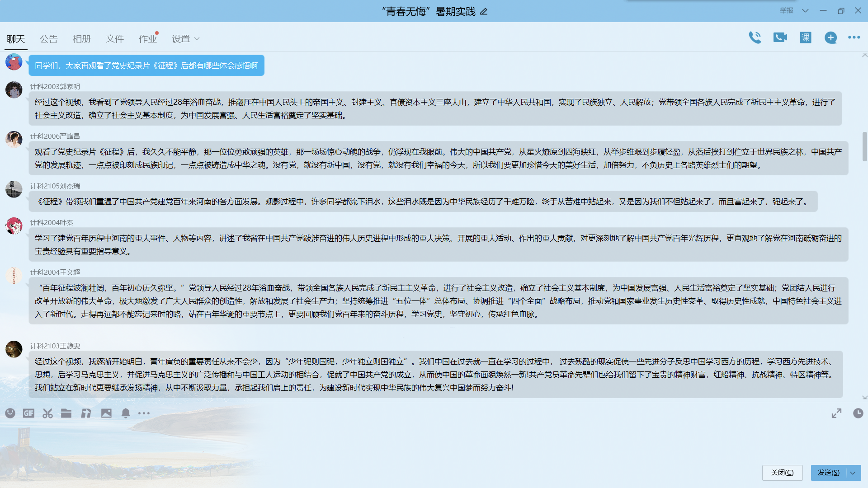
Task: Click the 关闭(C) button
Action: pos(782,473)
